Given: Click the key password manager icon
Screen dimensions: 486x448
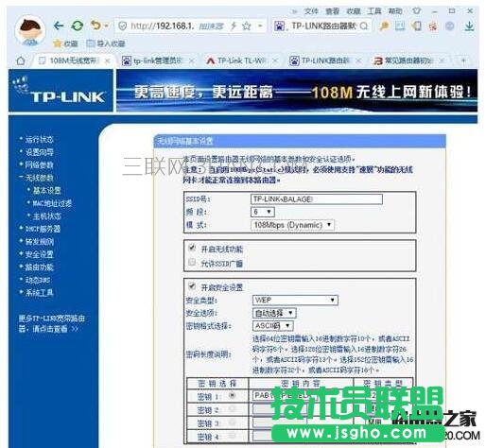Looking at the screenshot, I should [x=384, y=26].
